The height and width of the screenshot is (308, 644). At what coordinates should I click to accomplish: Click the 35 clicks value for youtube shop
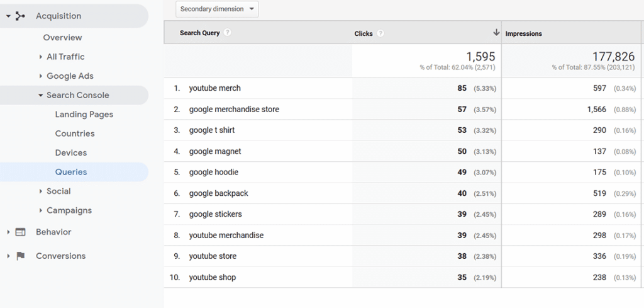[462, 278]
